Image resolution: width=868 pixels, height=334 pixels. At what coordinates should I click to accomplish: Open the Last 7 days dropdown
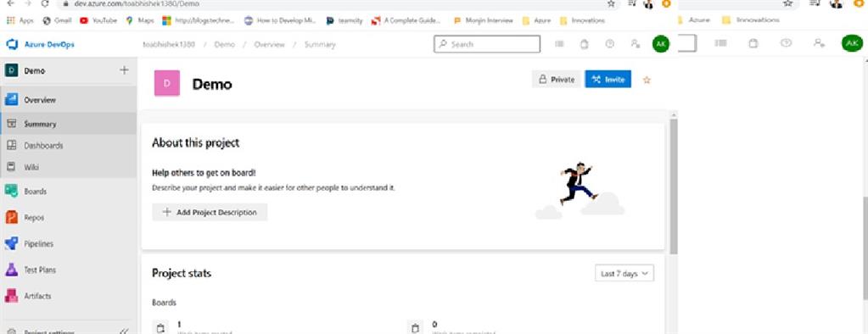[624, 274]
